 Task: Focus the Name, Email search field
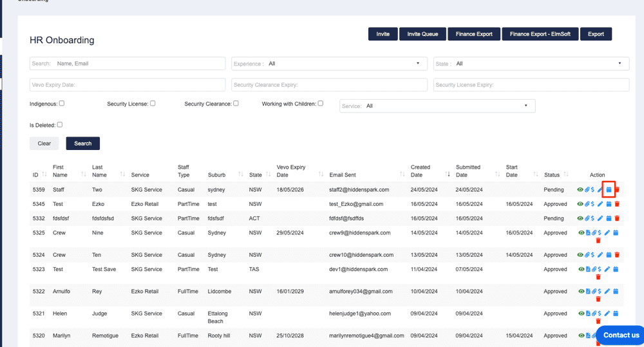pyautogui.click(x=128, y=64)
